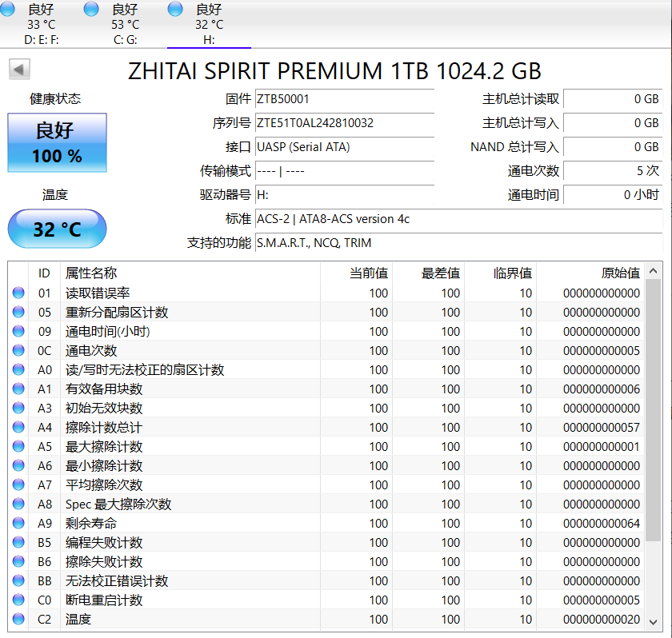Click the 原始值 column header
Viewport: 672px width, 638px height.
(590, 273)
